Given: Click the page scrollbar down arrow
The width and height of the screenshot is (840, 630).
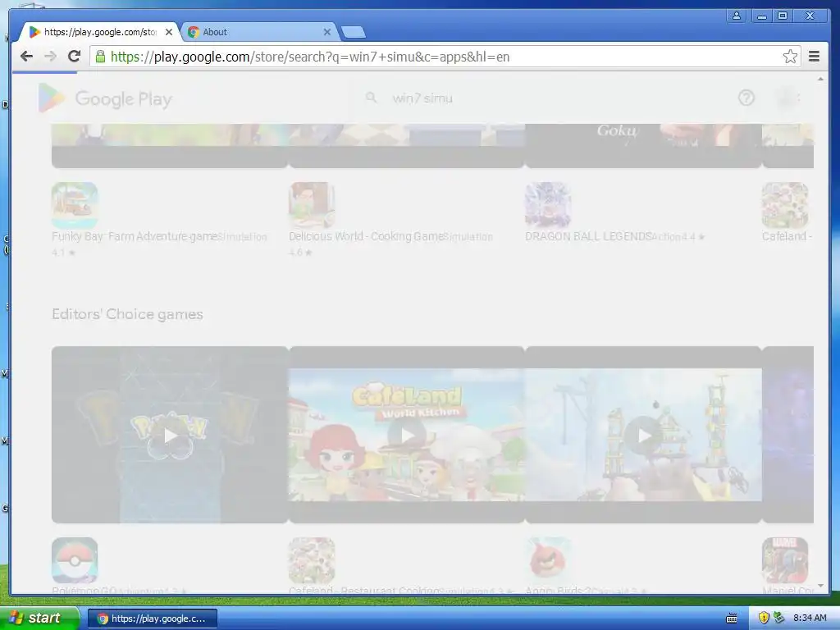Looking at the screenshot, I should pyautogui.click(x=820, y=587).
